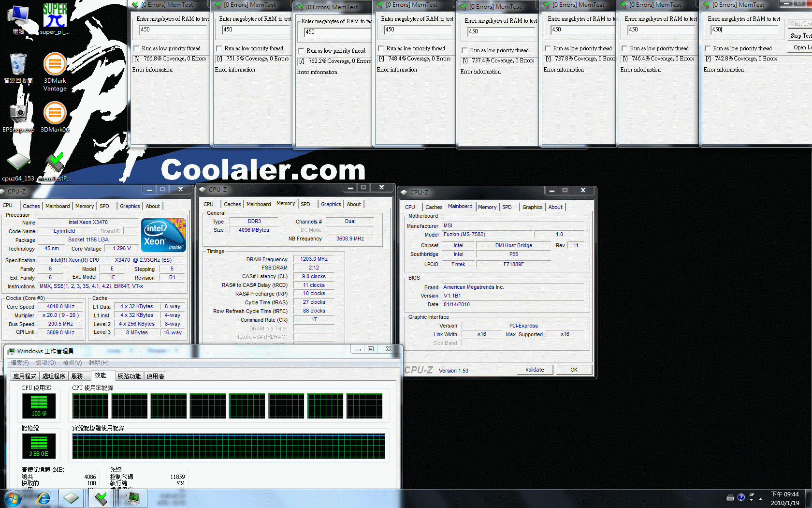
Task: Click RAM megabytes field in 766.8% coverage MemTest
Action: pyautogui.click(x=173, y=30)
